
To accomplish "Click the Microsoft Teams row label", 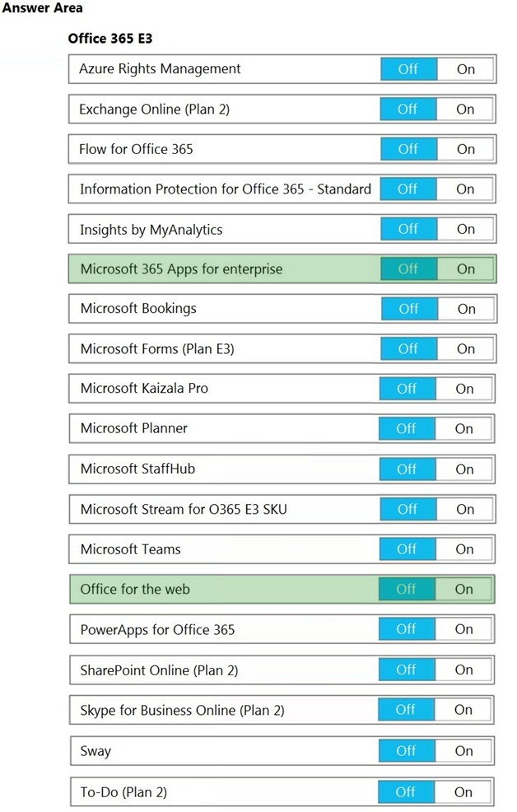I will [130, 549].
